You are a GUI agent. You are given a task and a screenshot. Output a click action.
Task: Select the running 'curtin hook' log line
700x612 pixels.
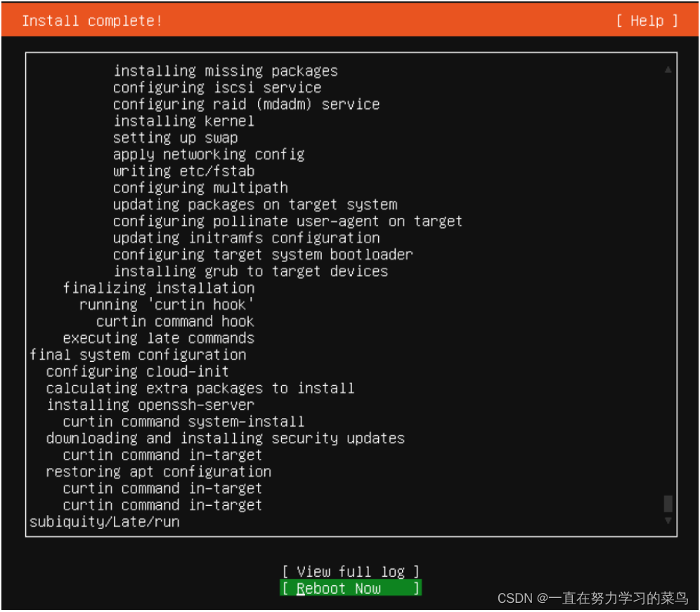(167, 305)
